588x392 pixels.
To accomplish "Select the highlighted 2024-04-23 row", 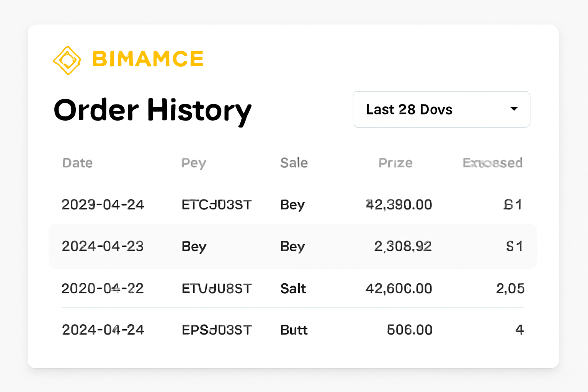I will tap(103, 246).
